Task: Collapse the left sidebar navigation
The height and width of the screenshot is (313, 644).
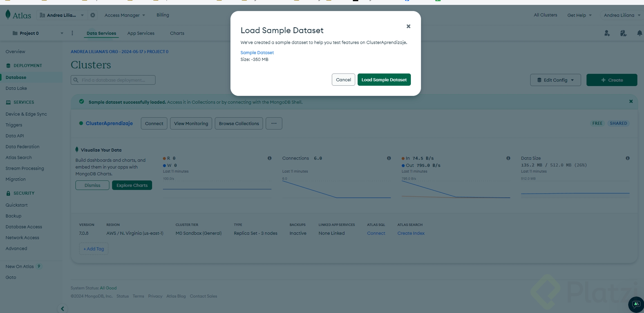Action: [x=62, y=308]
